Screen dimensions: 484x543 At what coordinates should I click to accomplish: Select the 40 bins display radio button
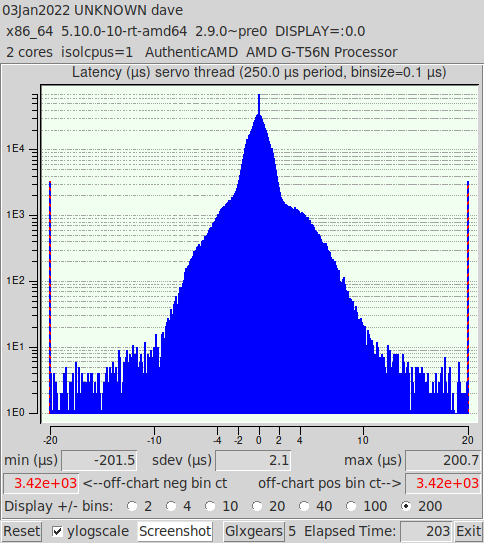[304, 506]
